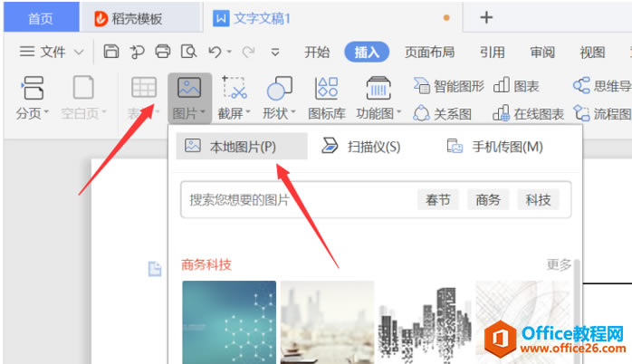Image resolution: width=632 pixels, height=364 pixels.
Task: Go to the 首页 home tab
Action: [x=41, y=18]
